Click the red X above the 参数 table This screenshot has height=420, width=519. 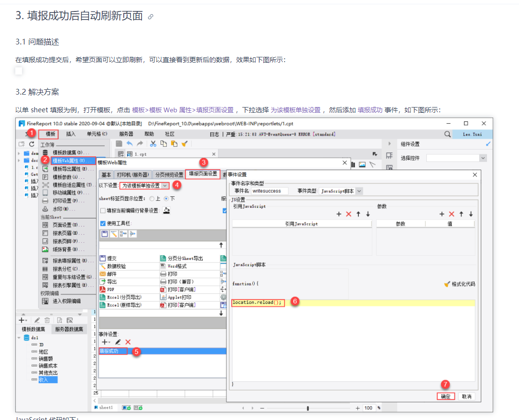coord(452,215)
